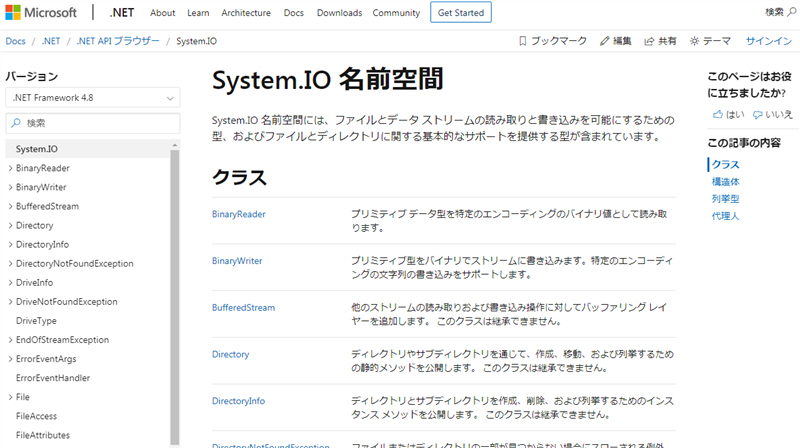Screen dimensions: 800x448
Task: Jump to 構造体 section in article contents
Action: pyautogui.click(x=726, y=182)
